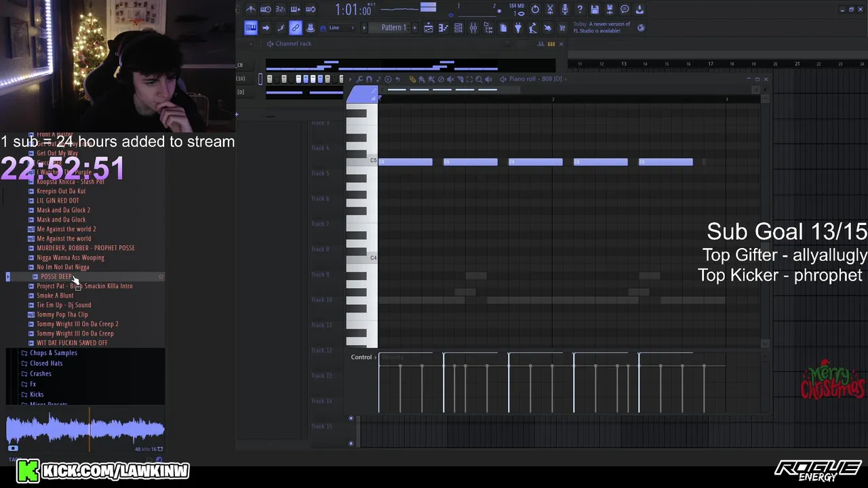Select the mute tool in piano roll toolbar

[x=450, y=79]
